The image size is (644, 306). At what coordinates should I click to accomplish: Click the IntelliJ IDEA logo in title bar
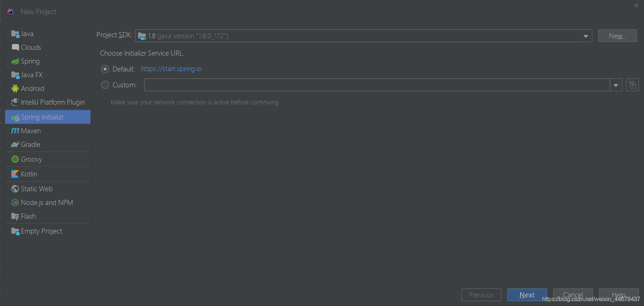10,12
